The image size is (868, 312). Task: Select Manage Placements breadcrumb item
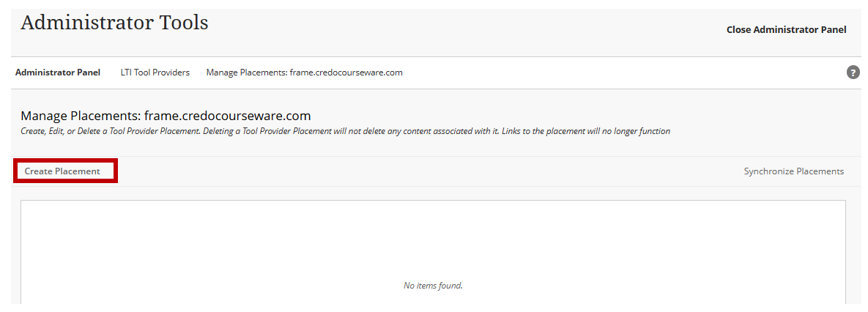point(305,73)
